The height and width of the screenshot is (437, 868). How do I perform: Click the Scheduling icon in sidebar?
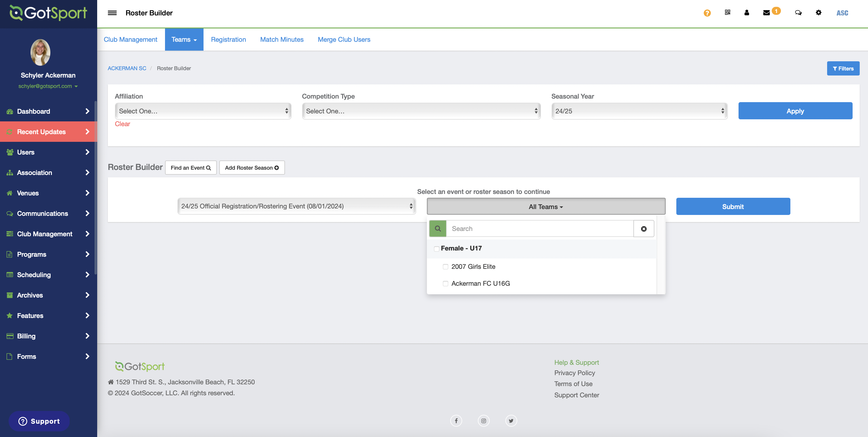click(10, 275)
